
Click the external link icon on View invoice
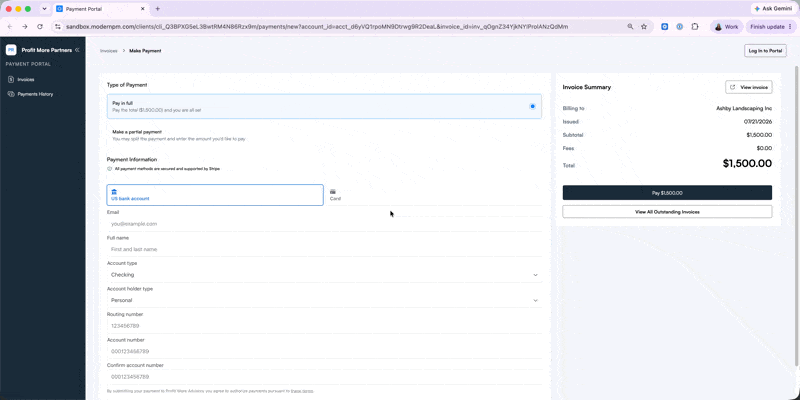[733, 87]
